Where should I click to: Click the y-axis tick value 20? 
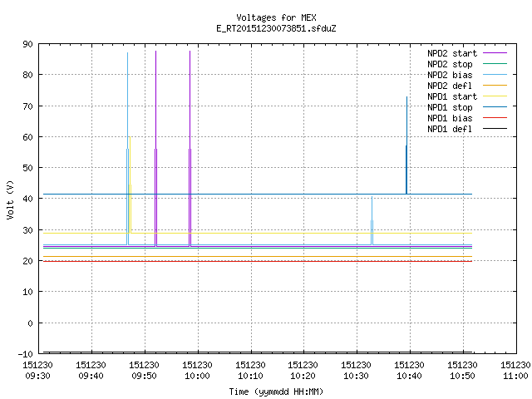[27, 261]
